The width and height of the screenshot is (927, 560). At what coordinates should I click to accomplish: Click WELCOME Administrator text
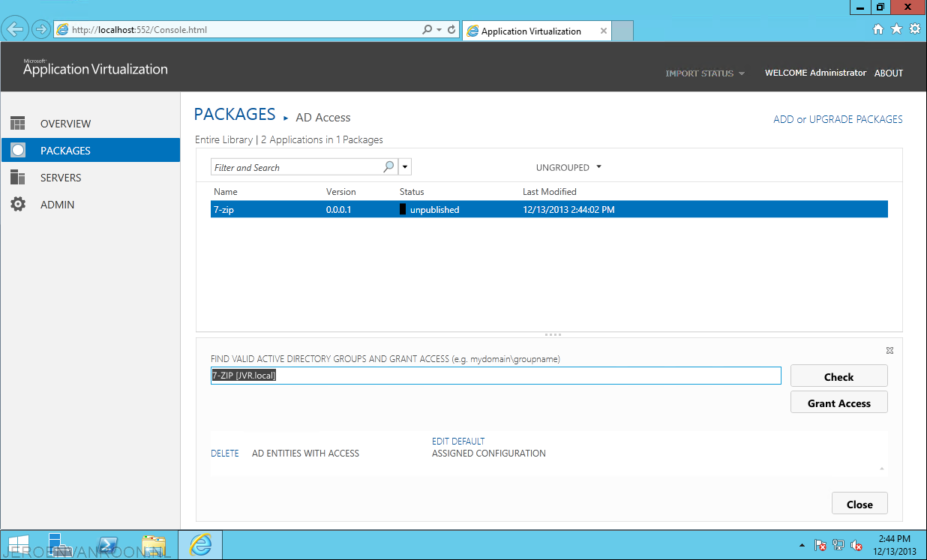[x=815, y=73]
